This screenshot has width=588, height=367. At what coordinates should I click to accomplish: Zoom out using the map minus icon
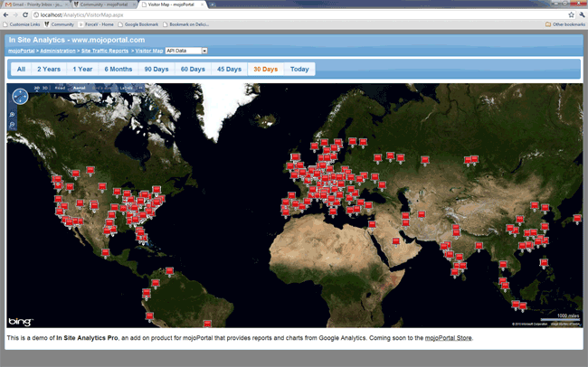coord(13,125)
